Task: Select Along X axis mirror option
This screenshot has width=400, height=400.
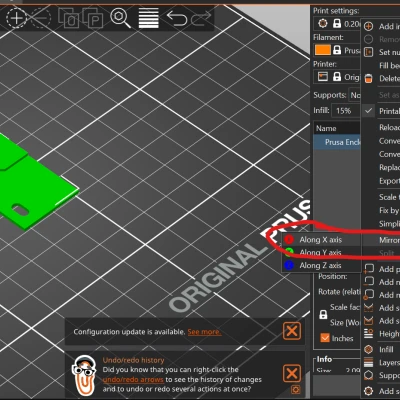Action: pos(321,239)
